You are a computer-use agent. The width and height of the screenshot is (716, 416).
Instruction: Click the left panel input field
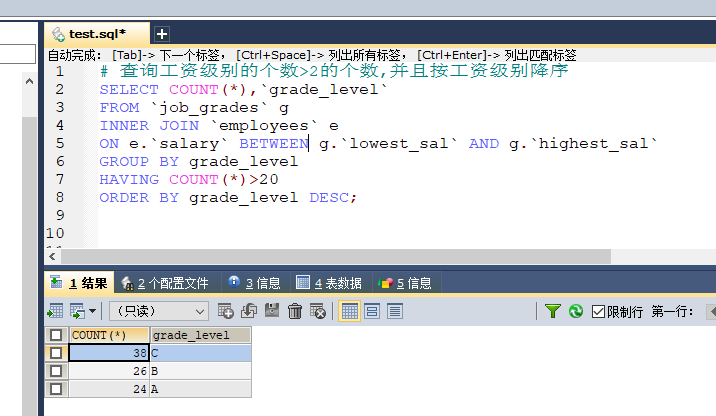tap(17, 54)
